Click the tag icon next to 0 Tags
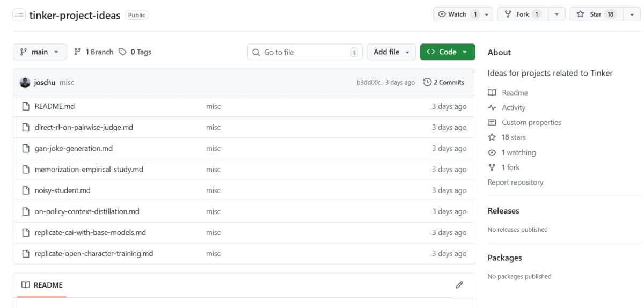The width and height of the screenshot is (644, 308). pyautogui.click(x=123, y=52)
